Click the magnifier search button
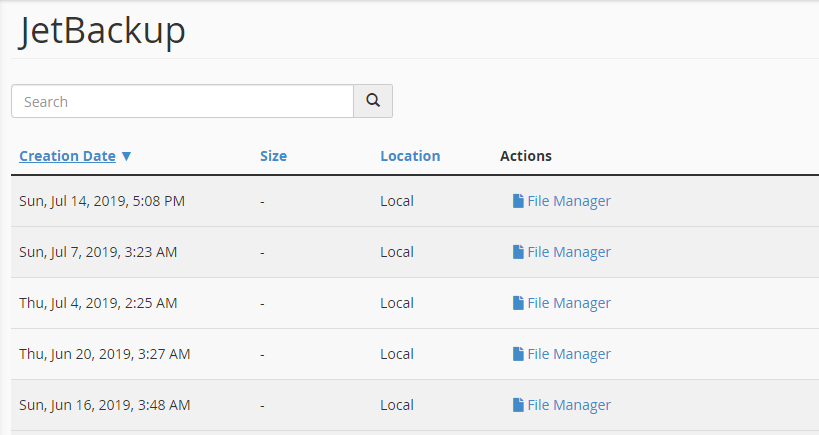Viewport: 819px width, 435px height. coord(373,101)
